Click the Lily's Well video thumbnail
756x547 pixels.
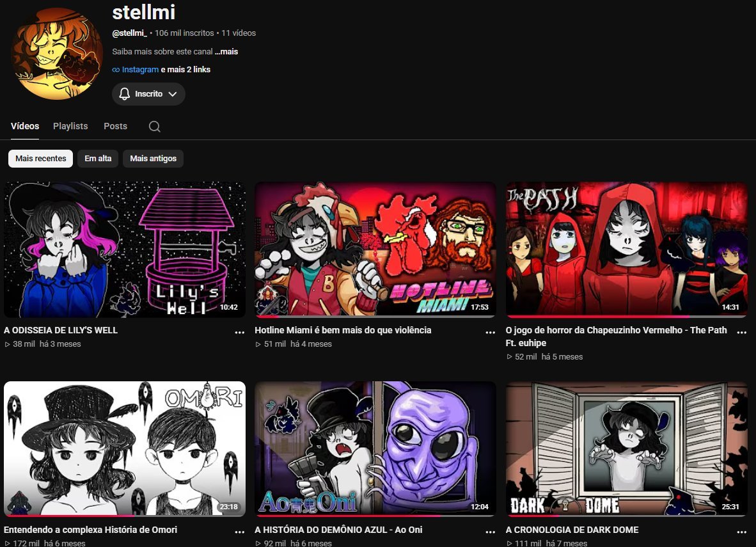click(x=124, y=250)
